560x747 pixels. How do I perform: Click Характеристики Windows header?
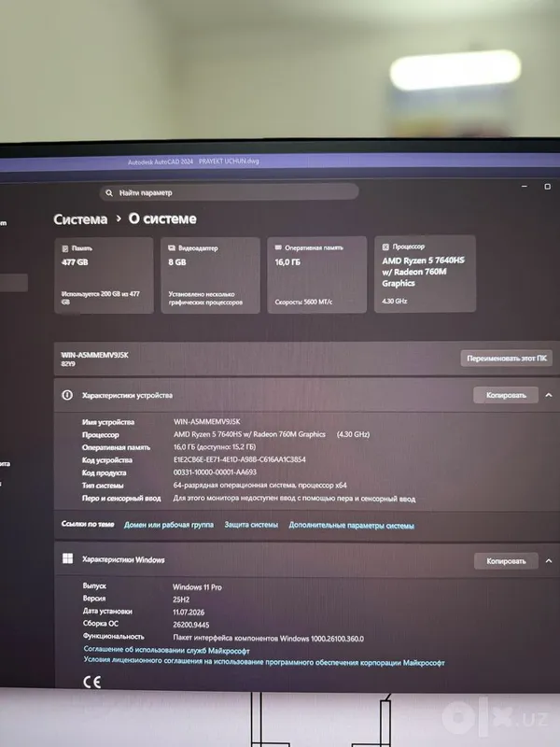point(123,559)
